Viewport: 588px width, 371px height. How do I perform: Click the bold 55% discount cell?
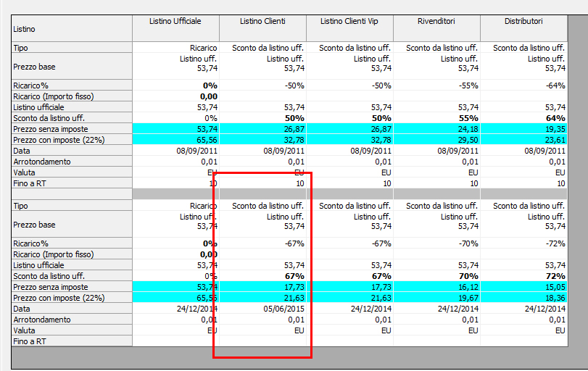pos(436,118)
